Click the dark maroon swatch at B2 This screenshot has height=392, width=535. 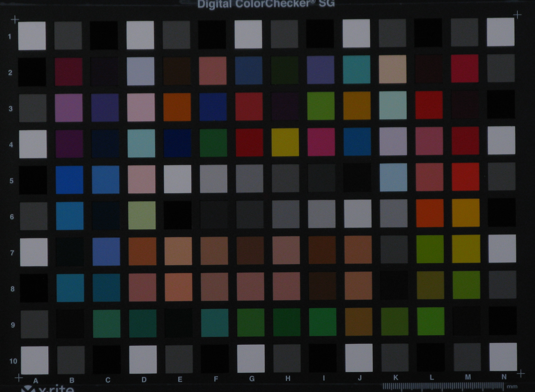click(x=69, y=72)
